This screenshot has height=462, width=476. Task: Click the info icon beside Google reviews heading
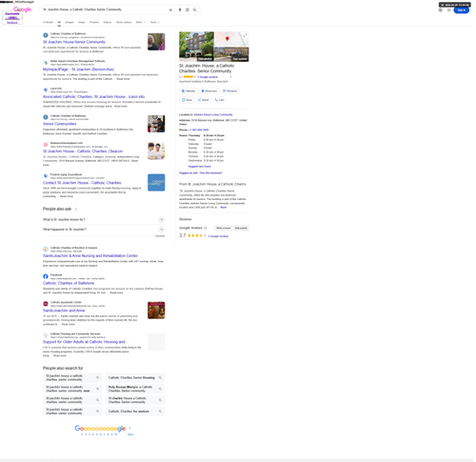[206, 228]
